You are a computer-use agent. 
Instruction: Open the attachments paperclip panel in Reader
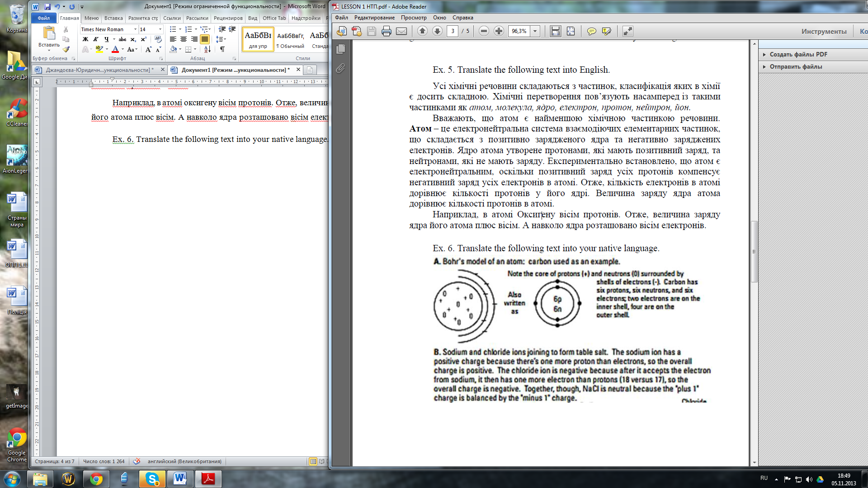pyautogui.click(x=340, y=68)
